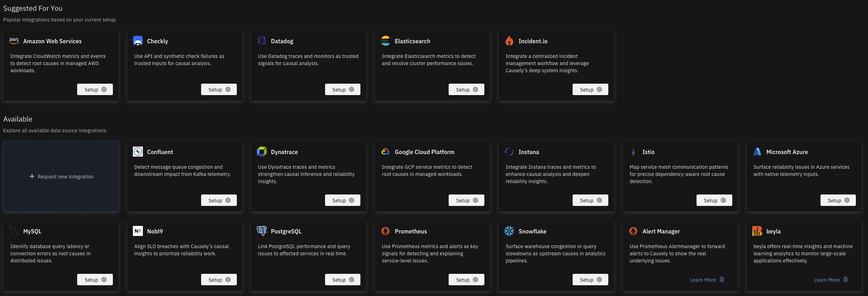Click the Istio sail logo icon
The height and width of the screenshot is (296, 868).
pos(633,152)
